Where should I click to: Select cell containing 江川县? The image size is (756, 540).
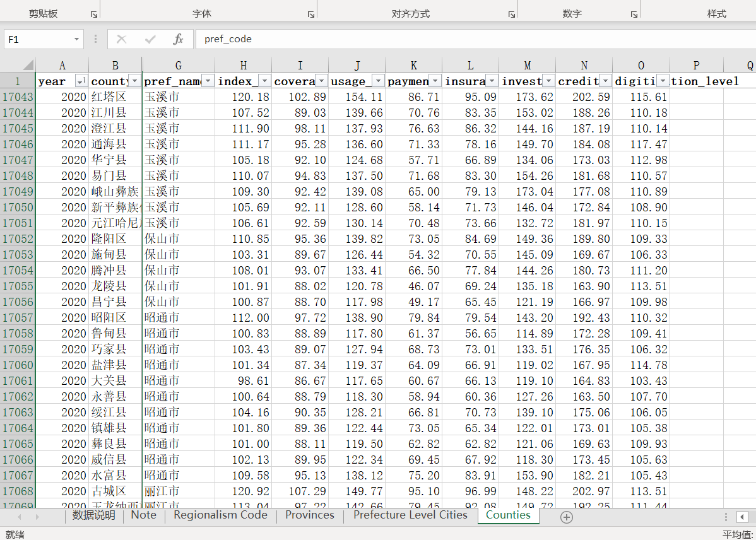pos(115,113)
